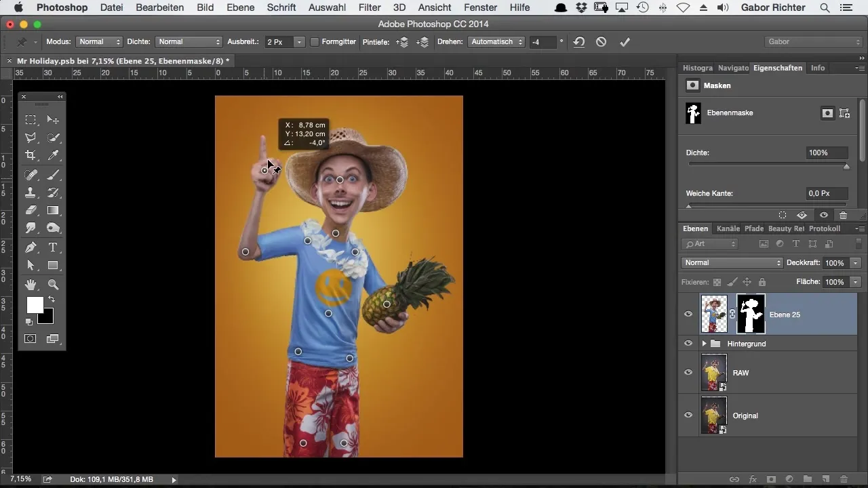Image resolution: width=868 pixels, height=488 pixels.
Task: Open the Auswahl menu
Action: click(x=327, y=7)
